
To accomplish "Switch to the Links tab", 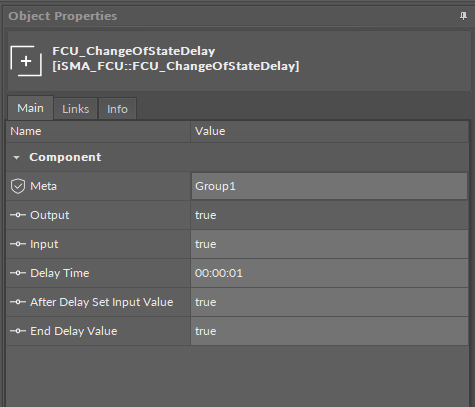I will click(76, 109).
